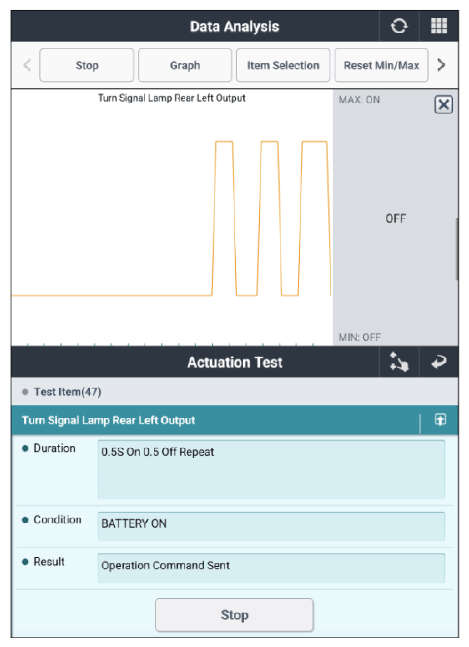Screen dimensions: 469x647
Task: Click the upload icon on Turn Signal Lamp row
Action: pyautogui.click(x=440, y=420)
